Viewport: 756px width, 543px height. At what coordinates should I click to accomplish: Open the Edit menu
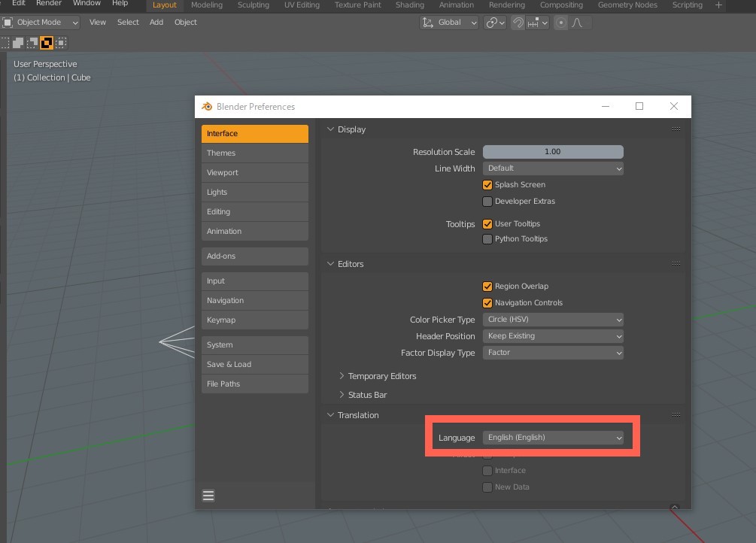tap(18, 3)
